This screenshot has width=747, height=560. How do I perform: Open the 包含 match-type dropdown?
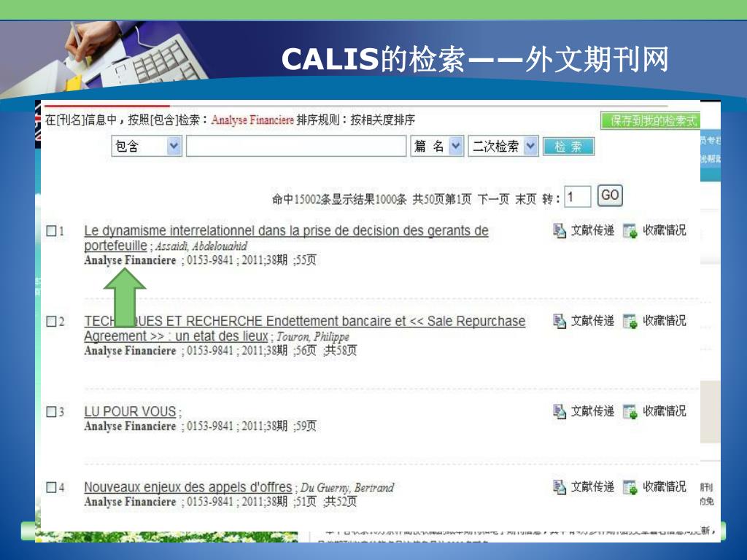coord(147,146)
